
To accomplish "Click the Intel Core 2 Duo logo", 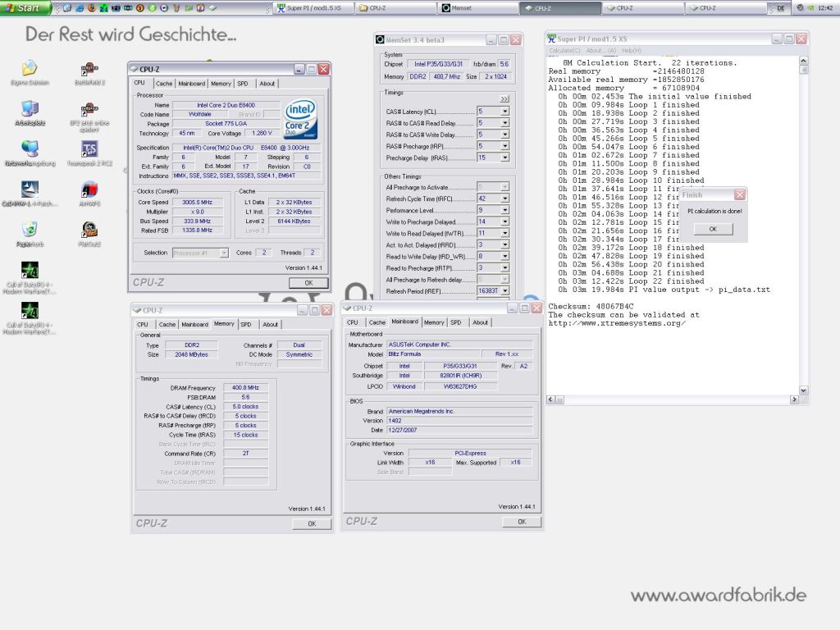I will (300, 118).
